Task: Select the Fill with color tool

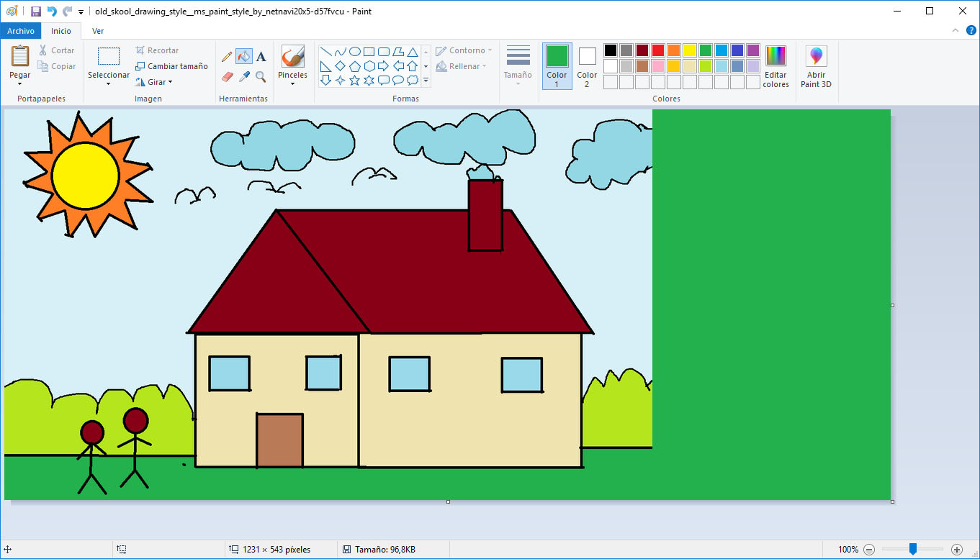Action: pyautogui.click(x=244, y=56)
